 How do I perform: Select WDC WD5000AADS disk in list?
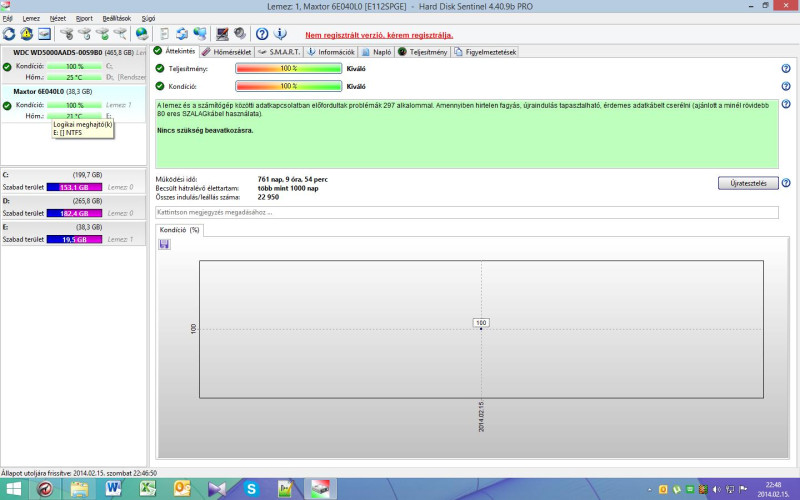click(x=73, y=65)
